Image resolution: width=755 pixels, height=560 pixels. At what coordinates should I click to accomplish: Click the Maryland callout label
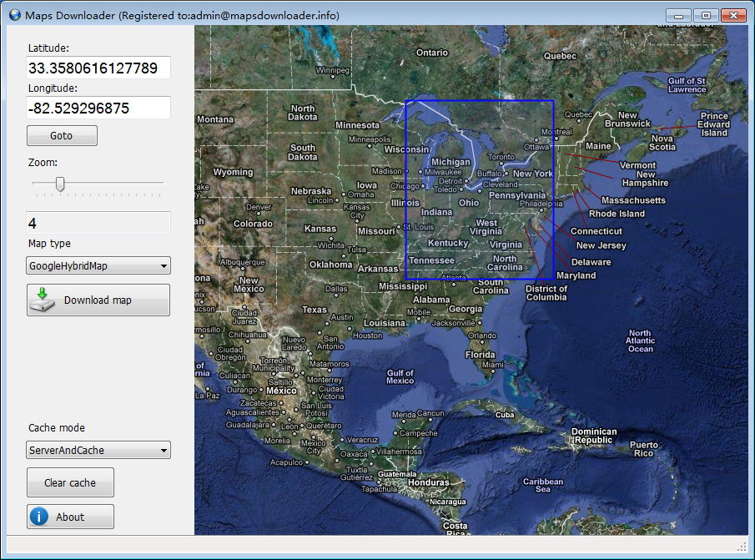tap(576, 275)
